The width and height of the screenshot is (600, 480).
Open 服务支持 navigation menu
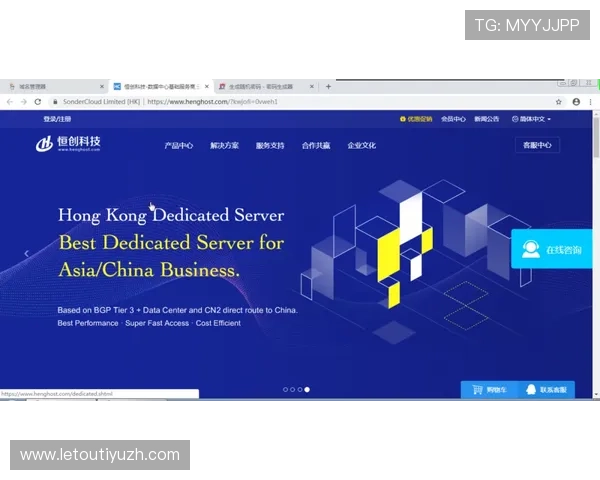click(270, 145)
